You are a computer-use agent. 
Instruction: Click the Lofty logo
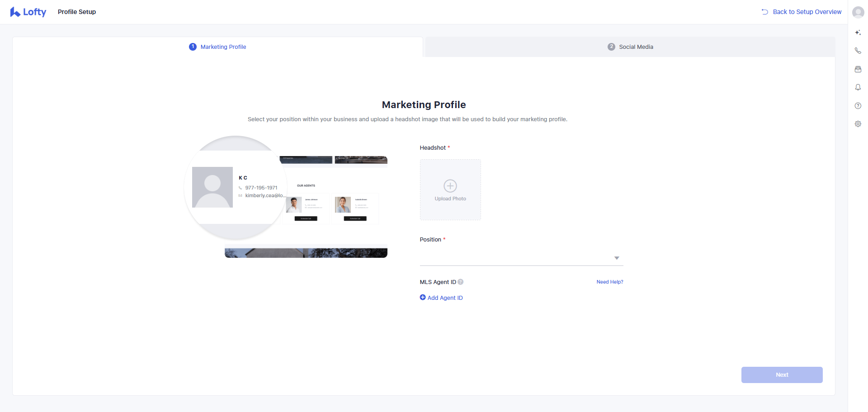28,12
